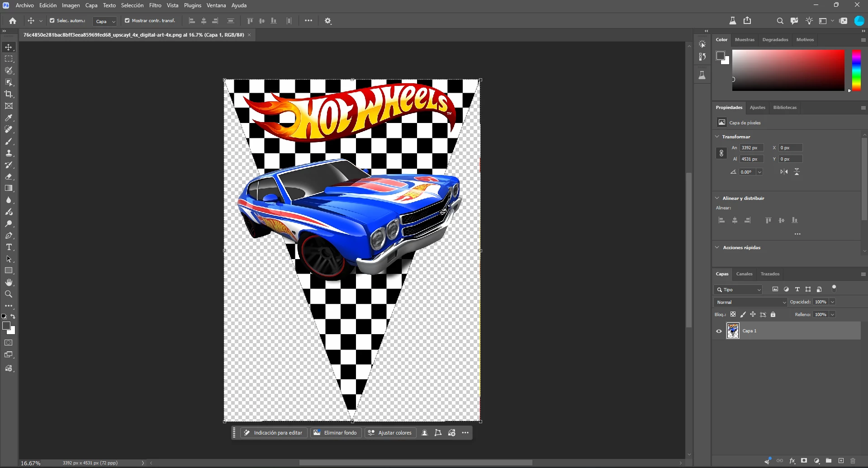868x468 pixels.
Task: Select the Zoom tool
Action: point(9,294)
